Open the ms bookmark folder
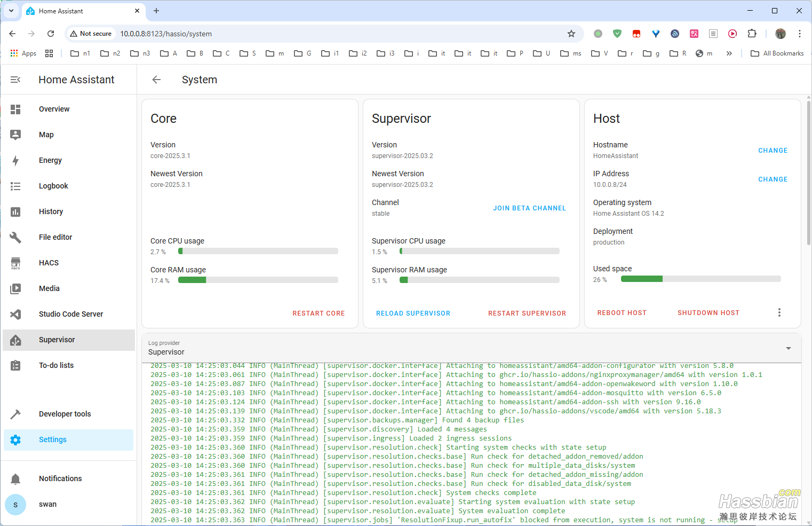This screenshot has height=526, width=812. 571,53
